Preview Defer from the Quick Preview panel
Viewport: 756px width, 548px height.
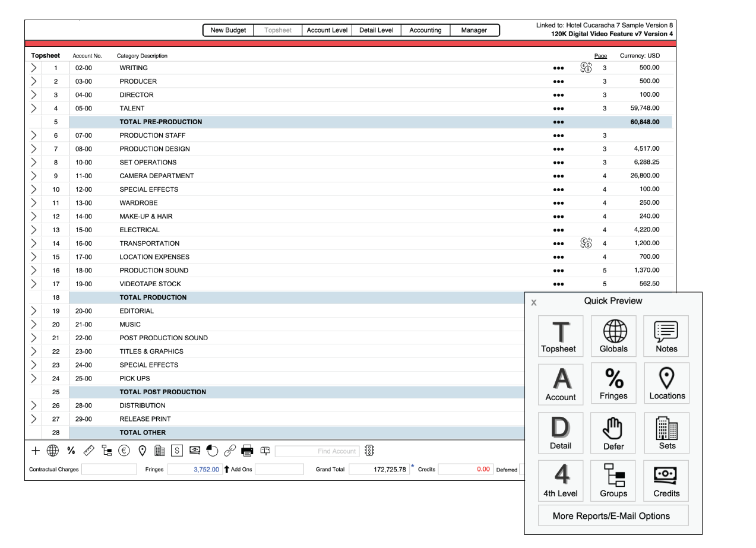(x=613, y=433)
